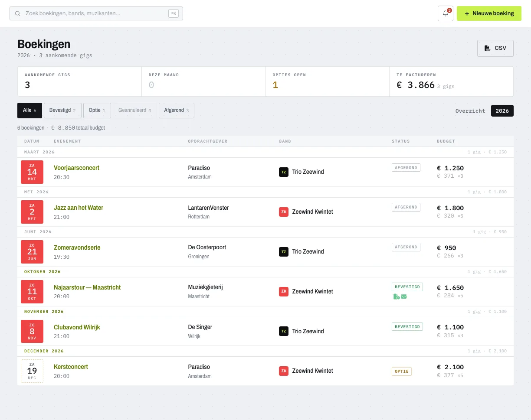Click the mail icon for Najaarstour — Maastricht
The width and height of the screenshot is (531, 420).
click(404, 296)
